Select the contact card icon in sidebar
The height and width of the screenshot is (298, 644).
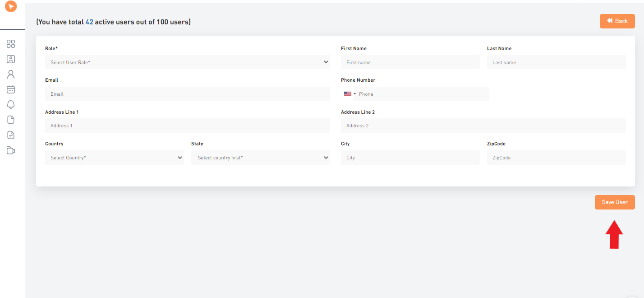pyautogui.click(x=11, y=59)
